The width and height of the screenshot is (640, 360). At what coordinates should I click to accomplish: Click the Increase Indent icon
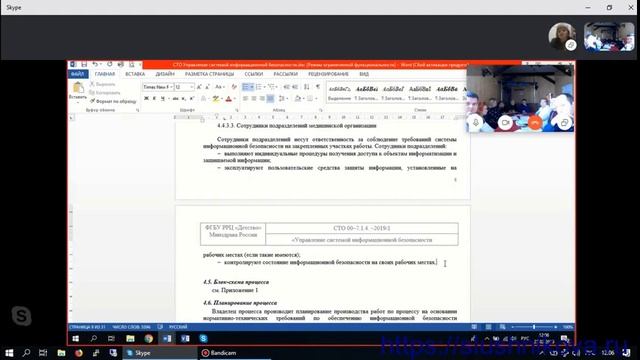[x=295, y=87]
